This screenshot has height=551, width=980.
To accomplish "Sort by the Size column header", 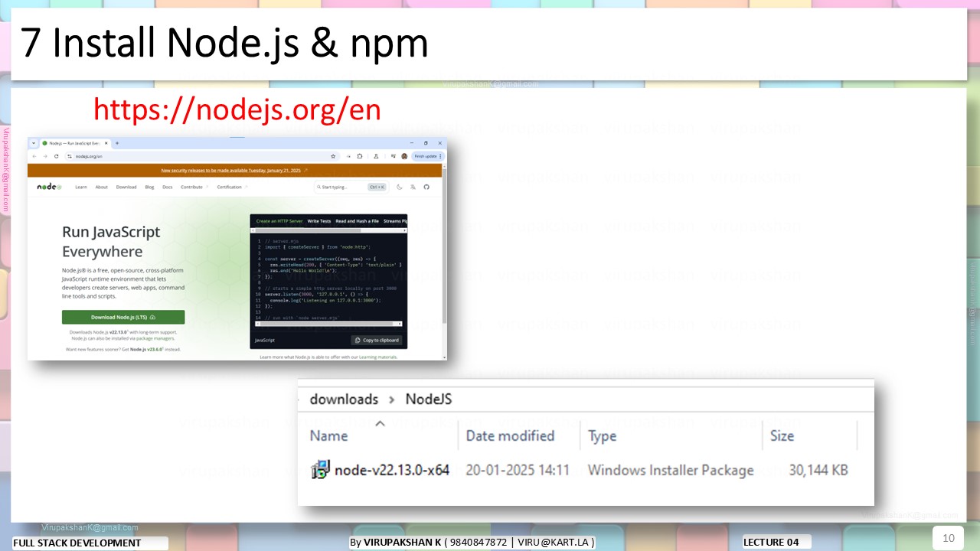I will 782,435.
